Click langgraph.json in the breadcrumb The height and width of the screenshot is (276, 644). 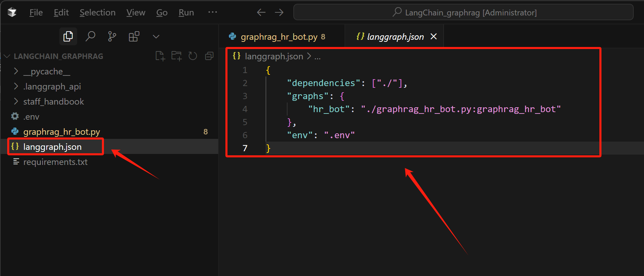[x=274, y=56]
